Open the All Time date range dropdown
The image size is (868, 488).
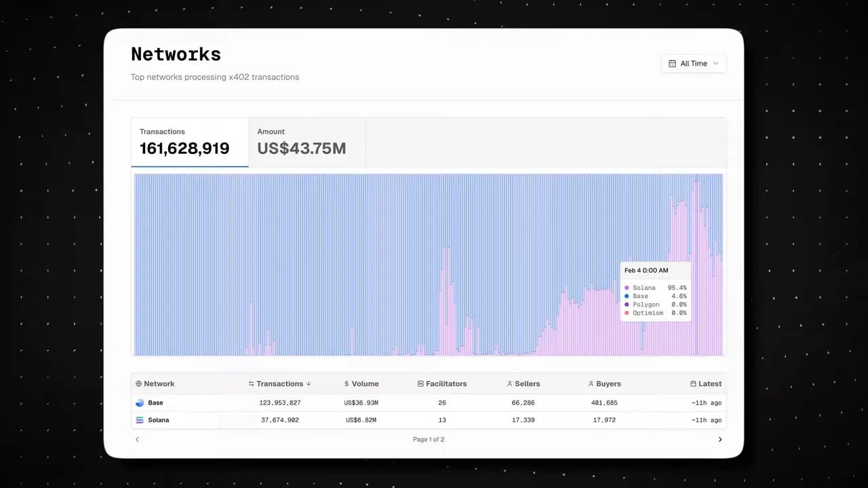[x=694, y=63]
